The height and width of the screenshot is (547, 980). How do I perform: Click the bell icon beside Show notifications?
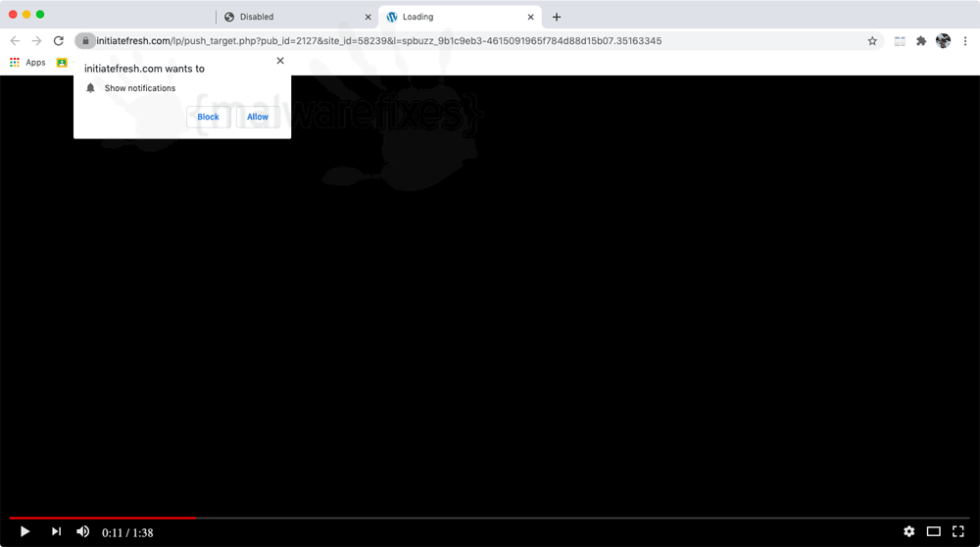point(90,88)
